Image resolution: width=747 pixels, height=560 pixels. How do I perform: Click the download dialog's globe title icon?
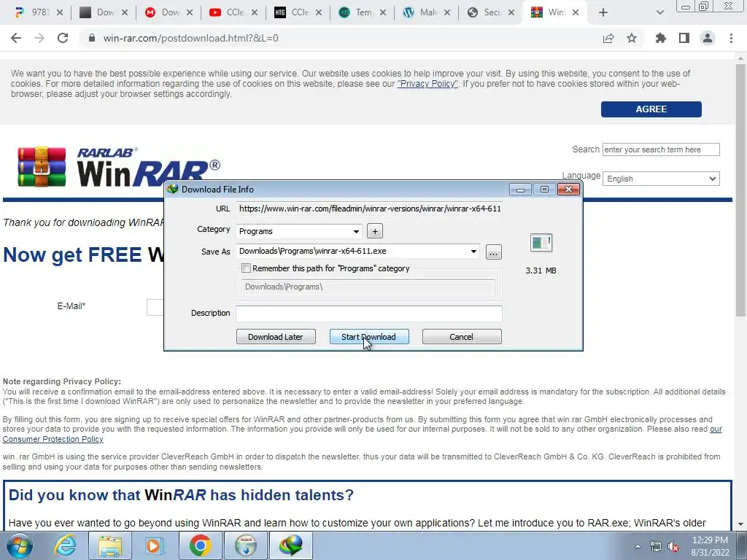(x=172, y=189)
